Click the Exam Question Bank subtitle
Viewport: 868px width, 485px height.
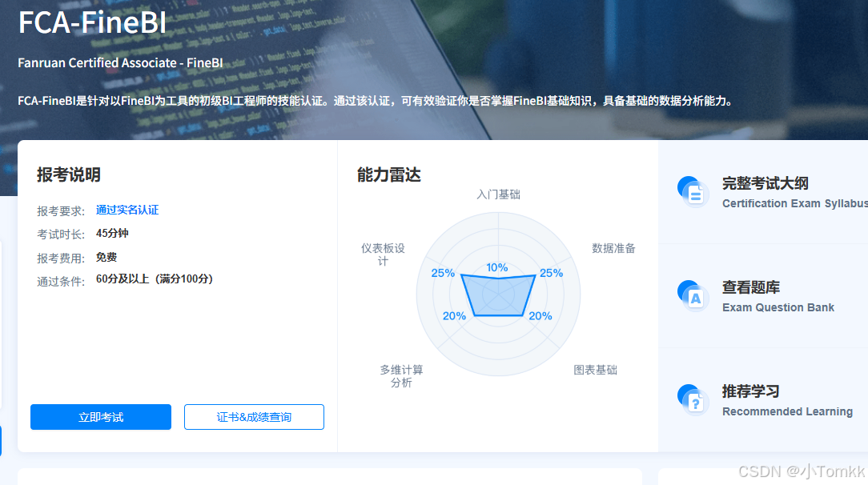pyautogui.click(x=778, y=307)
